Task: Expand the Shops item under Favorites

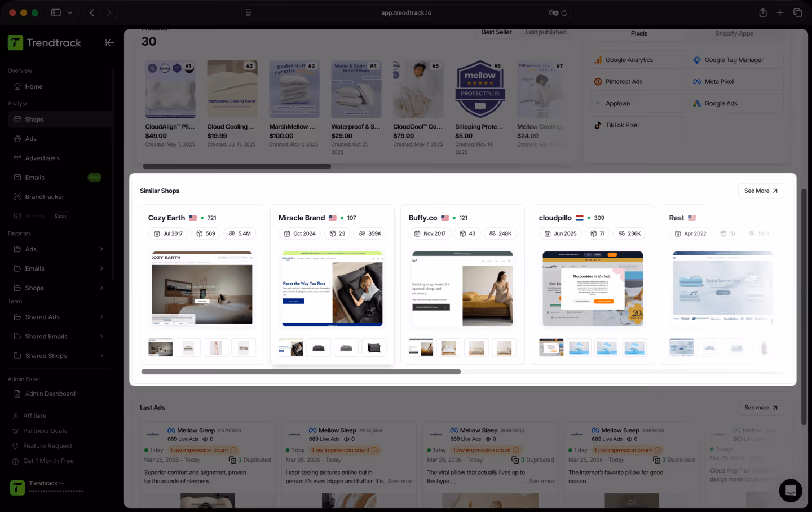Action: (34, 288)
